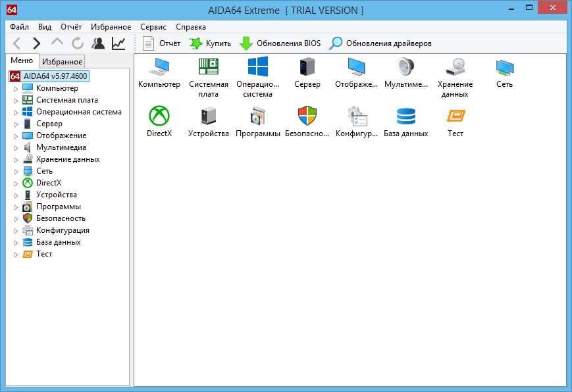The height and width of the screenshot is (392, 572).
Task: Open the Мультимедиа speaker icon in main pane
Action: pos(405,67)
